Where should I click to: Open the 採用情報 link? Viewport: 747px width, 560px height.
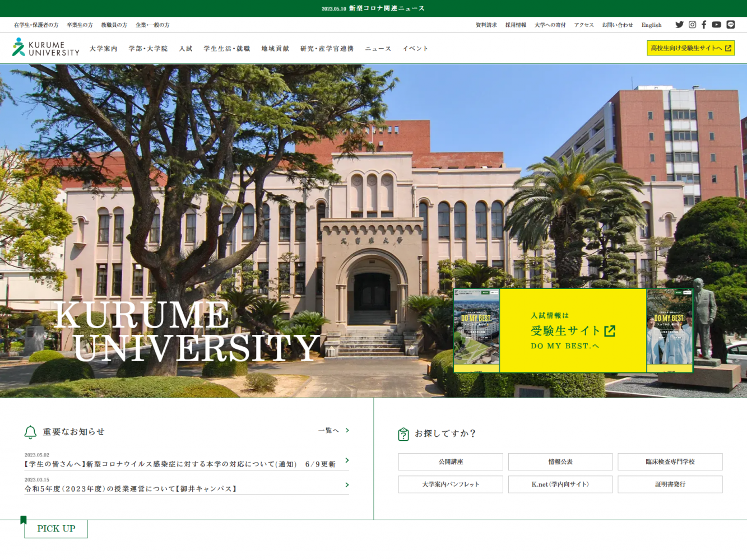click(x=516, y=25)
